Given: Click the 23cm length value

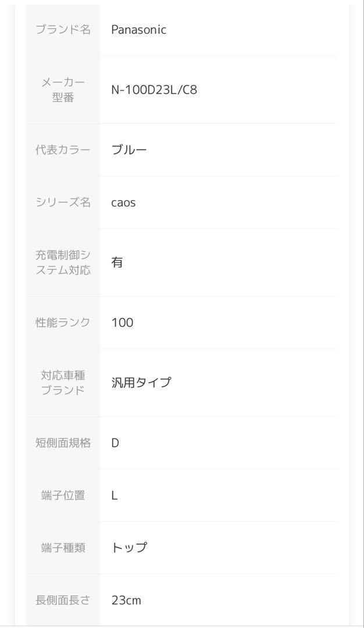Looking at the screenshot, I should point(126,600).
